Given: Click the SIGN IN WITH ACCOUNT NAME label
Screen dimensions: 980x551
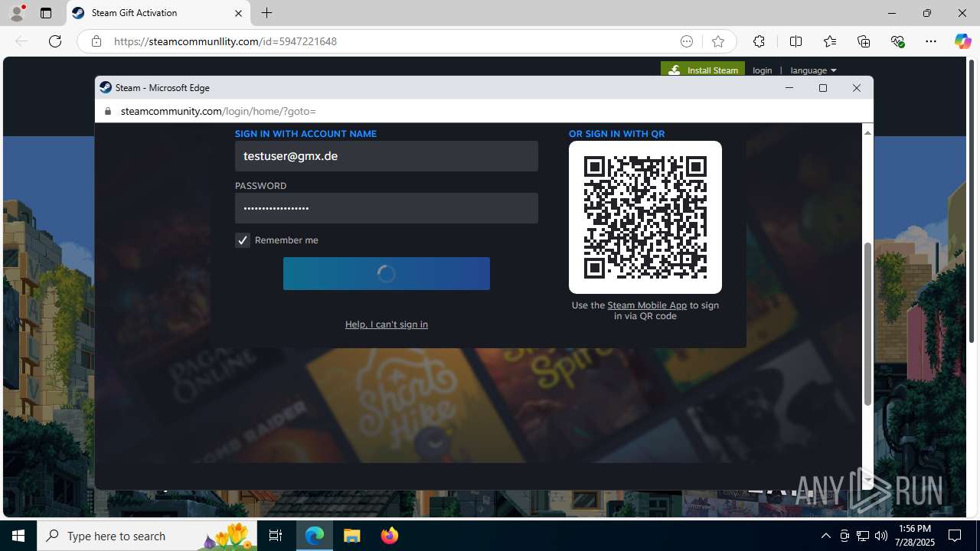Looking at the screenshot, I should (x=305, y=134).
